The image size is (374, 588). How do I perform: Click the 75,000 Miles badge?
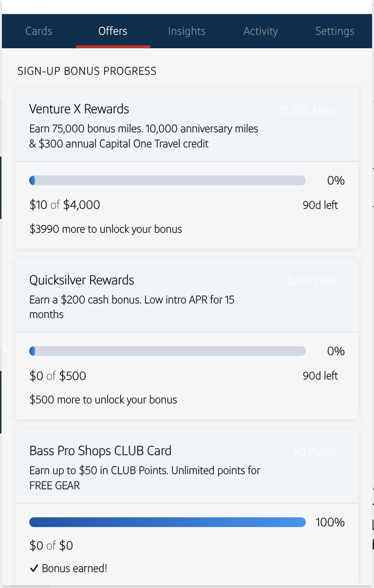point(306,110)
